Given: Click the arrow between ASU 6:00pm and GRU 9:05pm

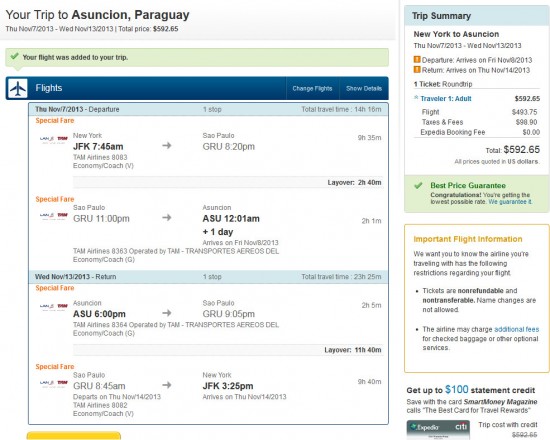Looking at the screenshot, I should point(167,313).
